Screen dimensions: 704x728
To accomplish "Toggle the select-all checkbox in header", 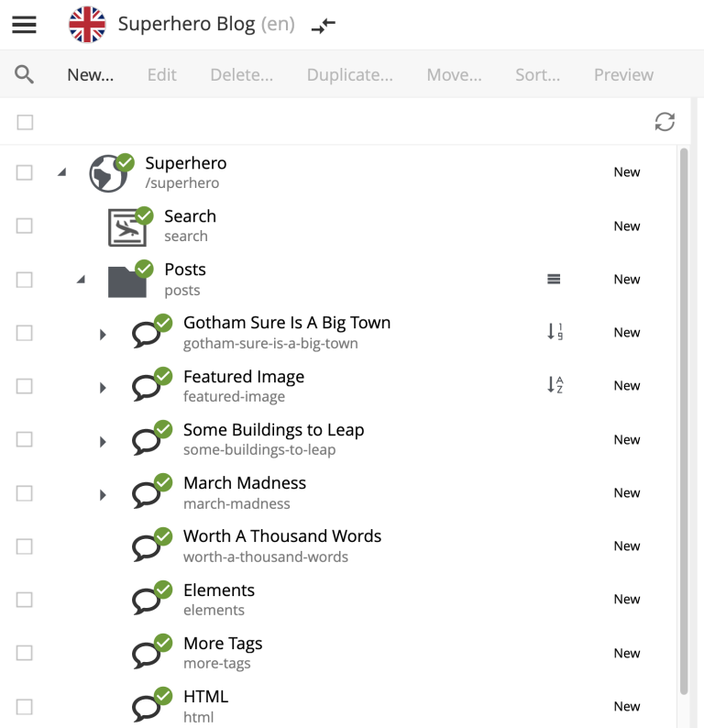I will (x=25, y=122).
